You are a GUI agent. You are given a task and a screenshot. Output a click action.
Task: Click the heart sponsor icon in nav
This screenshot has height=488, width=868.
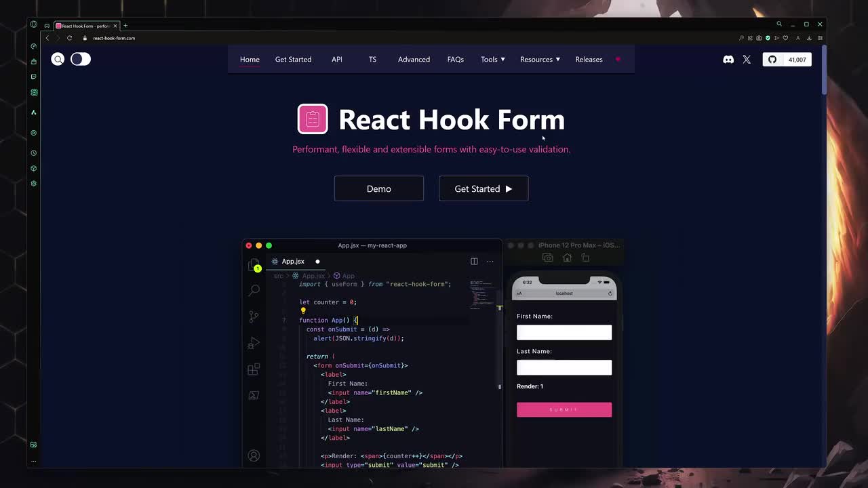[x=618, y=59]
